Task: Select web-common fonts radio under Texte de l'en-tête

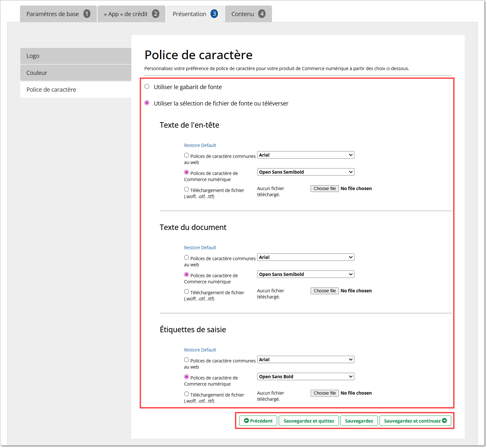Action: [x=186, y=155]
